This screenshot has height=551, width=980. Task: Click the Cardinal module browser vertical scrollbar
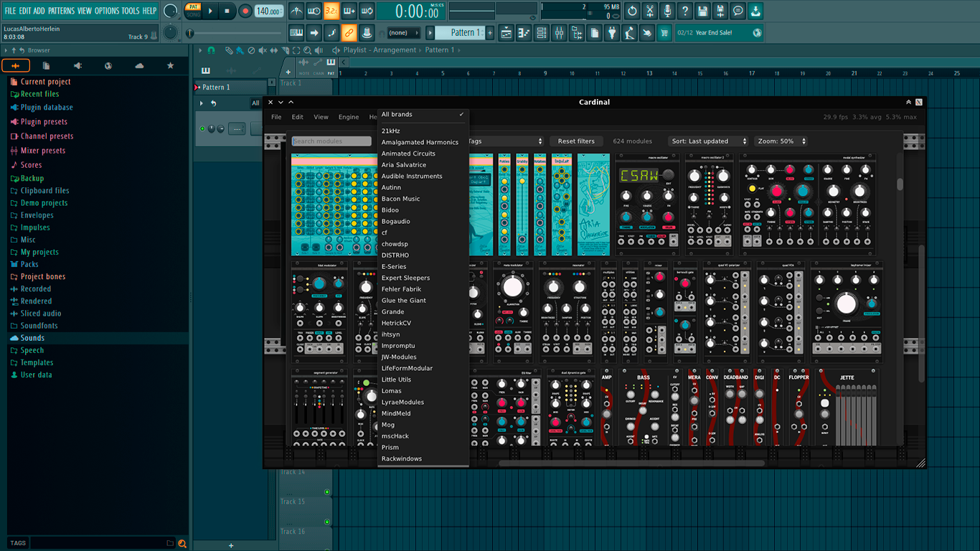pos(900,184)
